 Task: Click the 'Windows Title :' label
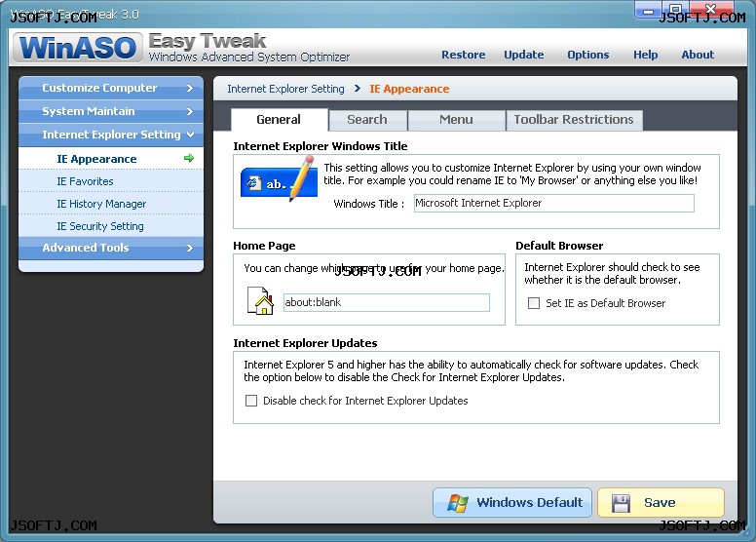pos(369,204)
